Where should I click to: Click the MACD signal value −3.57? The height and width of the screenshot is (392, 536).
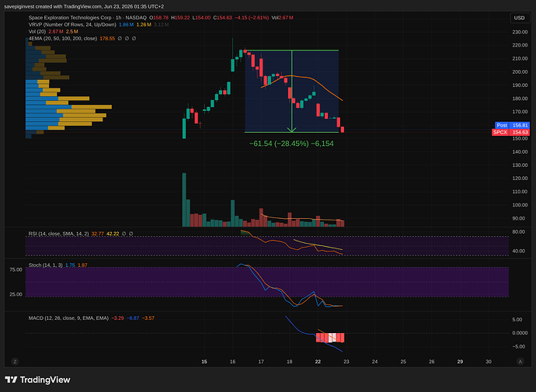coord(148,318)
